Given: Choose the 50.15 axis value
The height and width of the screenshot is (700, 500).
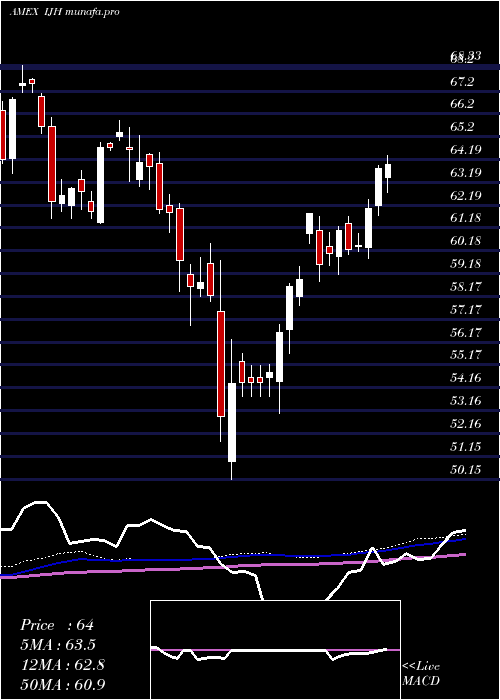Looking at the screenshot, I should coord(466,470).
